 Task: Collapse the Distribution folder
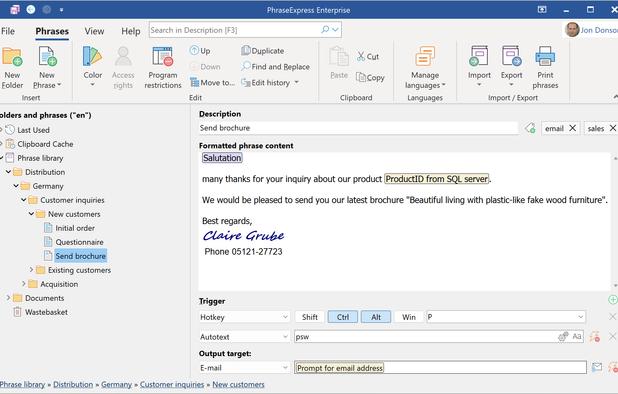point(8,172)
